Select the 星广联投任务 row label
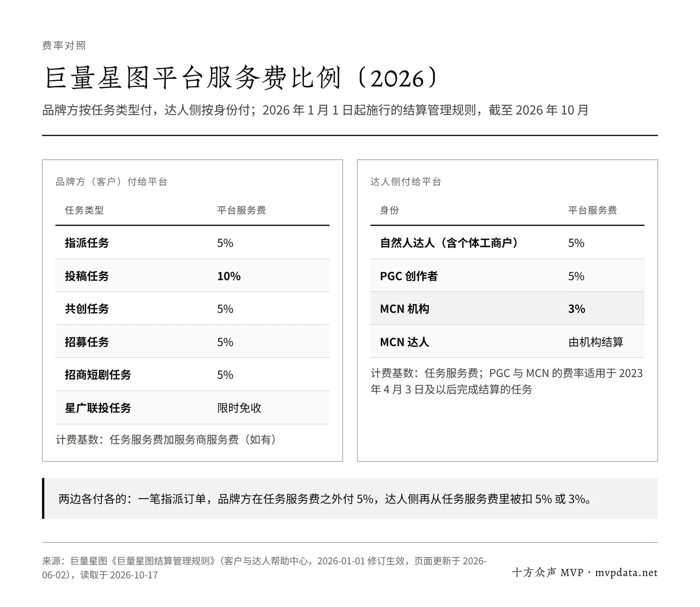 click(x=98, y=408)
